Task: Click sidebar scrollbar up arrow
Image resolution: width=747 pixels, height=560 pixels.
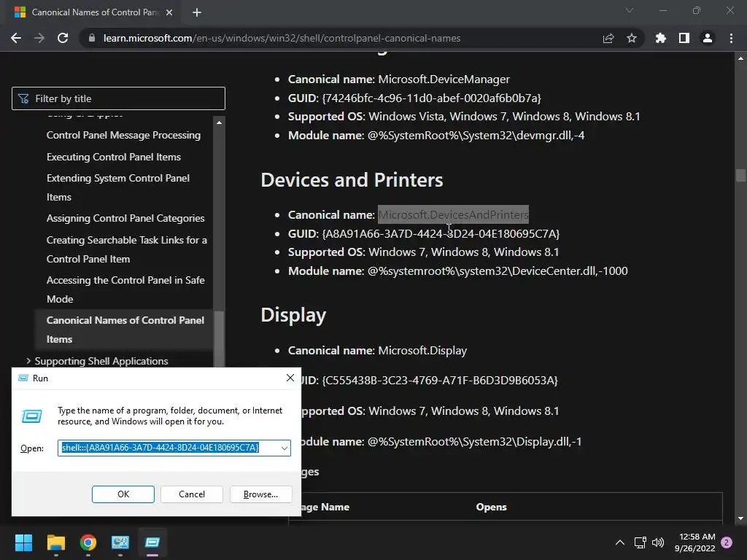Action: [x=219, y=122]
